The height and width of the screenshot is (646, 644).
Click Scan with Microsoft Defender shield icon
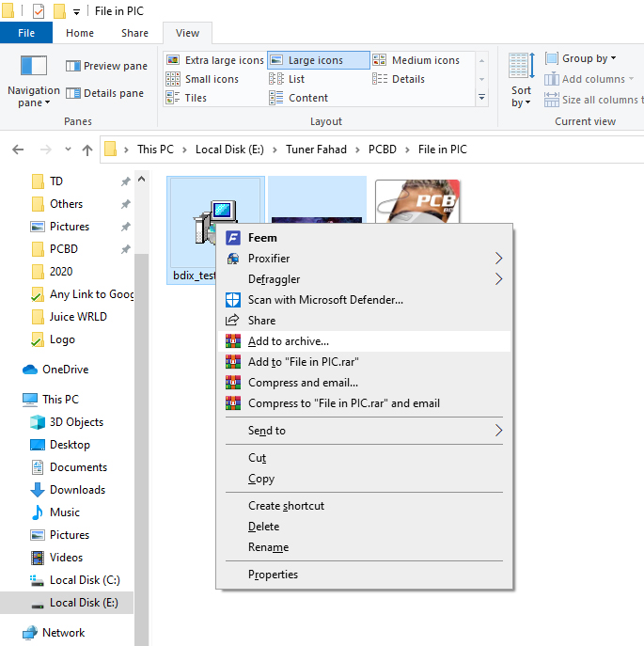point(232,300)
